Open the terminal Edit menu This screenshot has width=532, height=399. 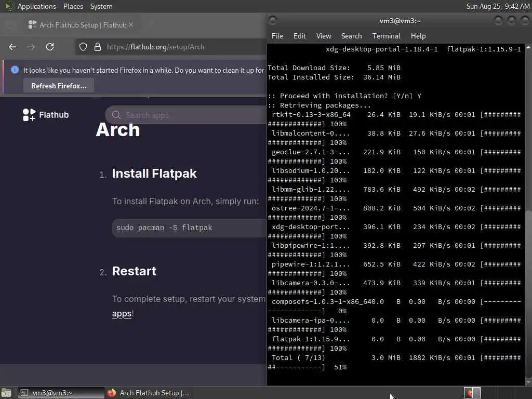pos(299,36)
